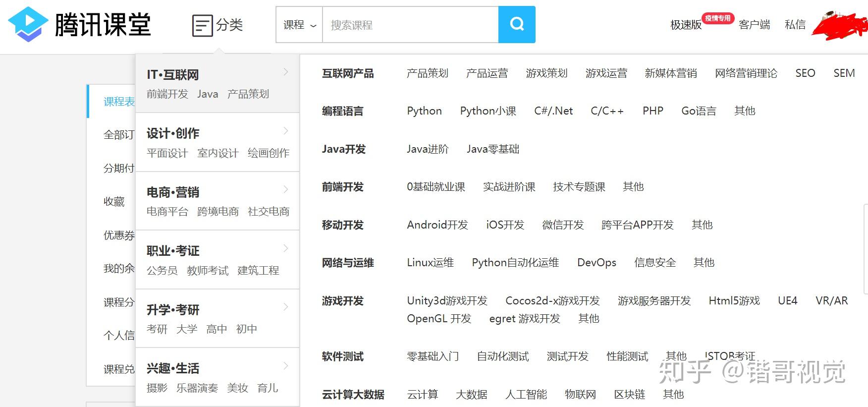Image resolution: width=868 pixels, height=407 pixels.
Task: Expand the 电商·营销 category arrow
Action: pyautogui.click(x=286, y=189)
